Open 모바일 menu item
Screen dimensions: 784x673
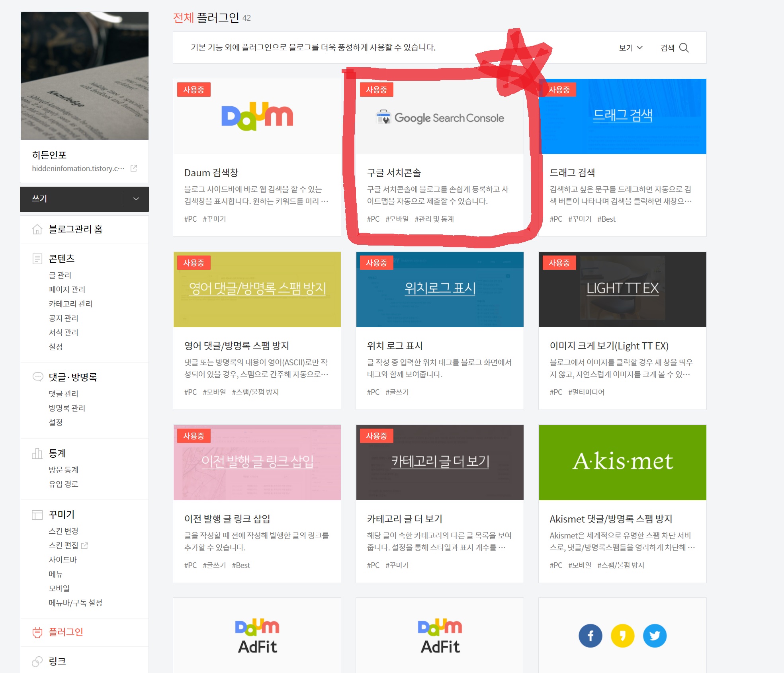click(59, 588)
